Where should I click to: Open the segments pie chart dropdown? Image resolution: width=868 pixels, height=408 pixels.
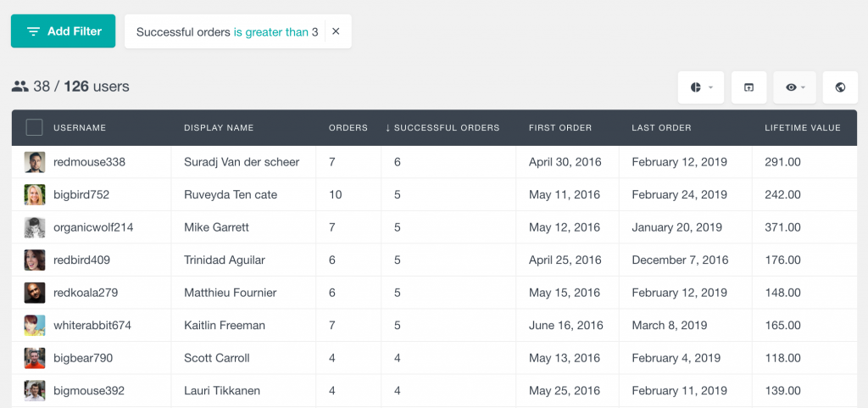(700, 87)
